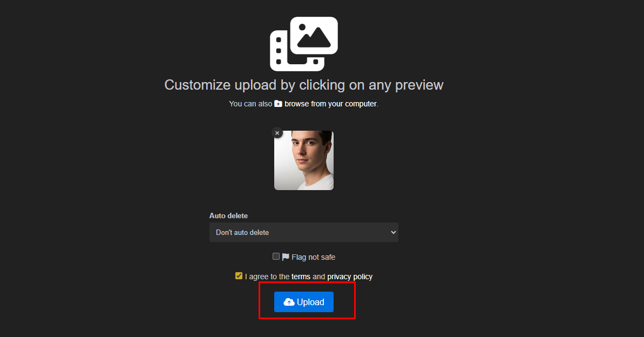Remove the uploaded photo with the X icon
644x337 pixels.
coord(277,133)
